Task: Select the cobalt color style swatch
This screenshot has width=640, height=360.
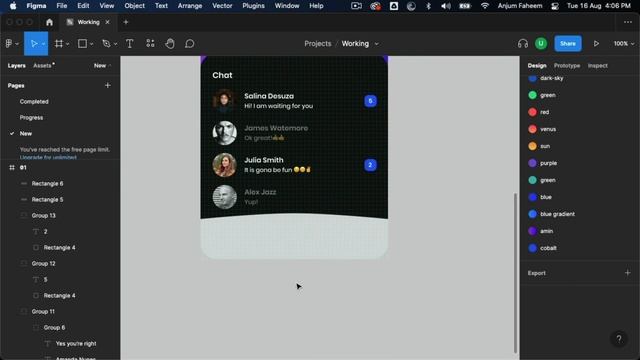Action: pos(532,248)
